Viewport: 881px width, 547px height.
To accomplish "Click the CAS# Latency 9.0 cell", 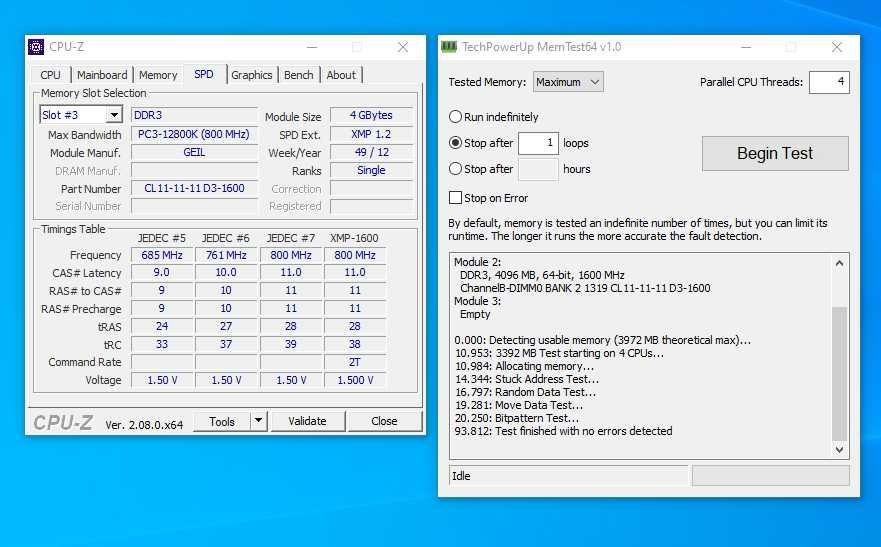I will coord(162,272).
